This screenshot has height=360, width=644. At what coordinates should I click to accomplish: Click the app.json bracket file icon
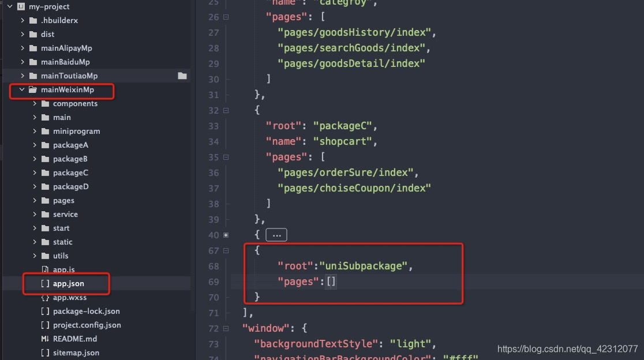click(x=45, y=283)
